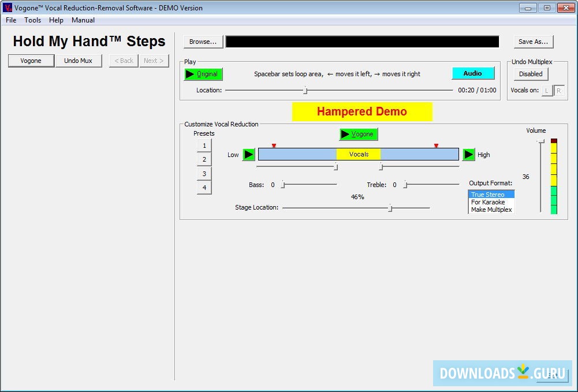Click the high vocal range slider handle
The height and width of the screenshot is (392, 578).
pyautogui.click(x=381, y=167)
